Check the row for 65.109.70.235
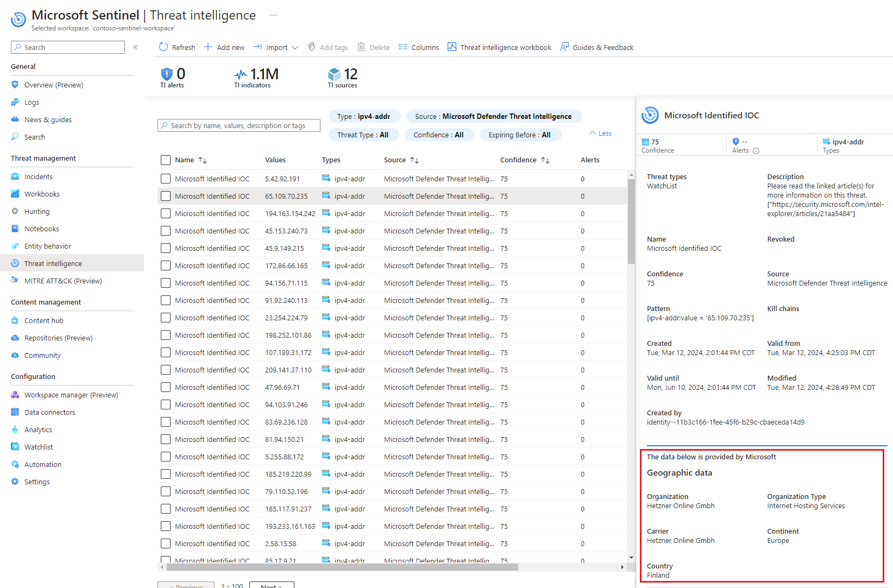 tap(166, 196)
